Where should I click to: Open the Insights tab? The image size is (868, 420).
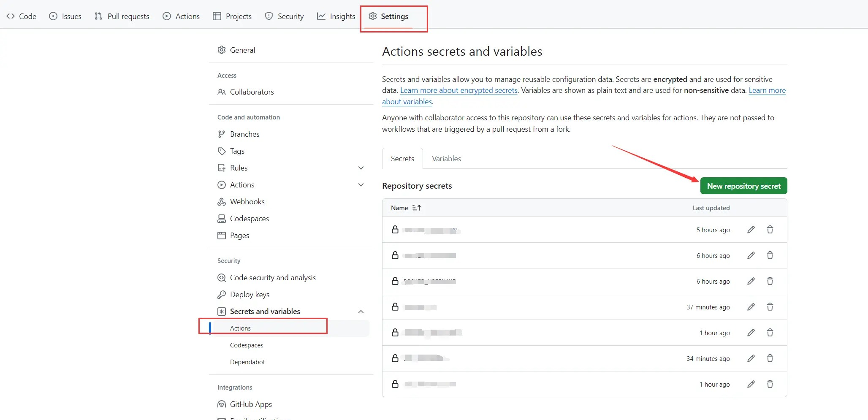pyautogui.click(x=336, y=16)
